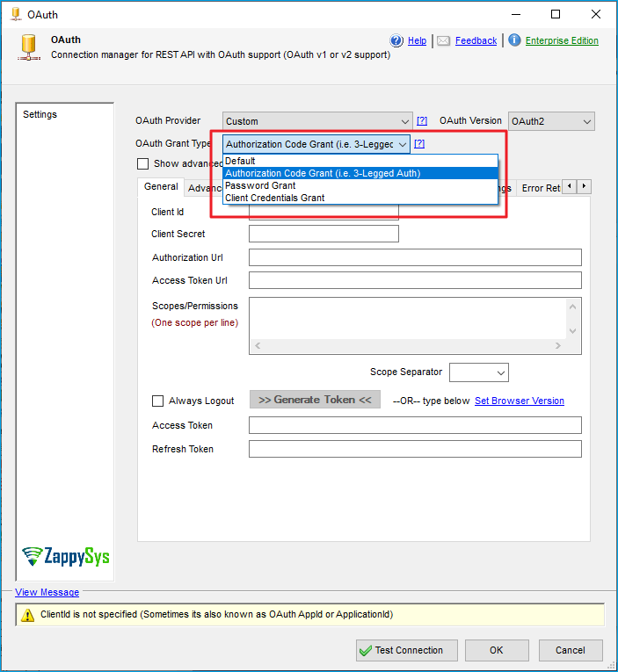Viewport: 618px width, 672px height.
Task: Click the Client Secret input field
Action: (324, 234)
